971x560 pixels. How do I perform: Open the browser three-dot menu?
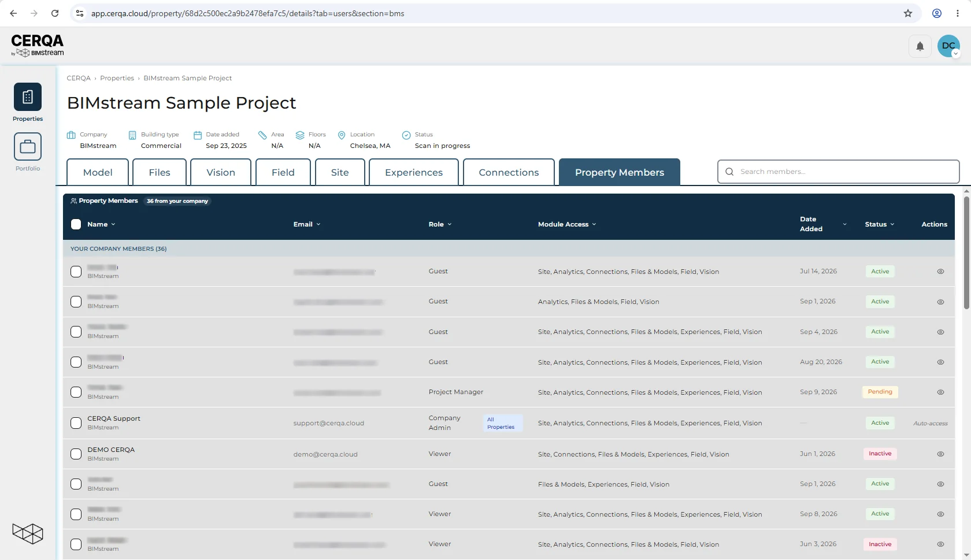point(958,13)
